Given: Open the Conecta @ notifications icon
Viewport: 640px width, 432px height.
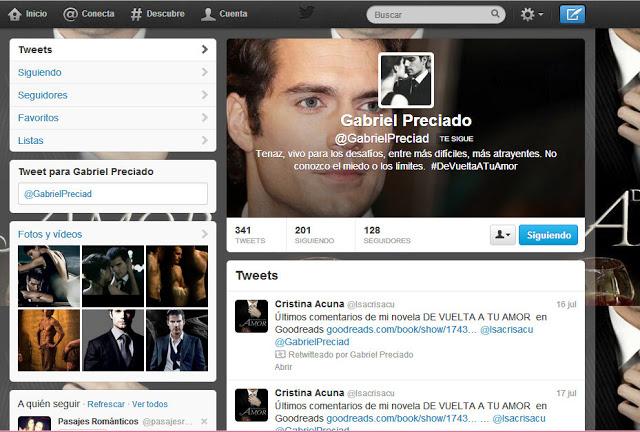Looking at the screenshot, I should pos(71,14).
